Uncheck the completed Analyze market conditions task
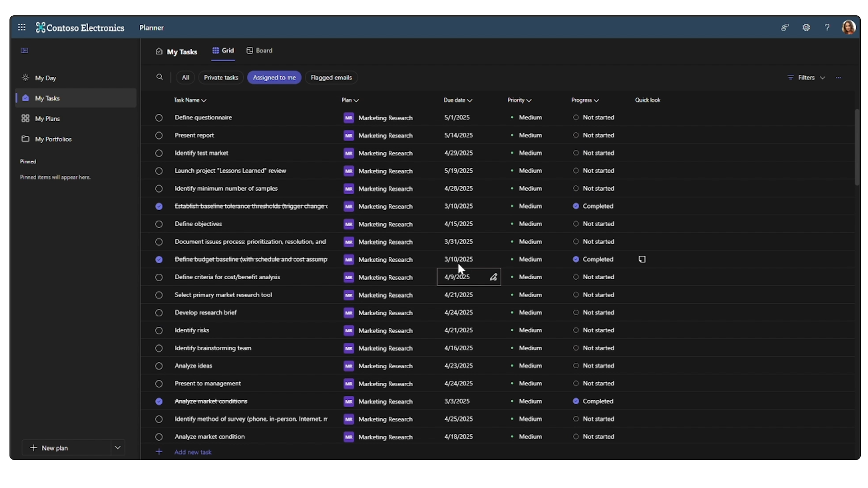 (x=159, y=401)
